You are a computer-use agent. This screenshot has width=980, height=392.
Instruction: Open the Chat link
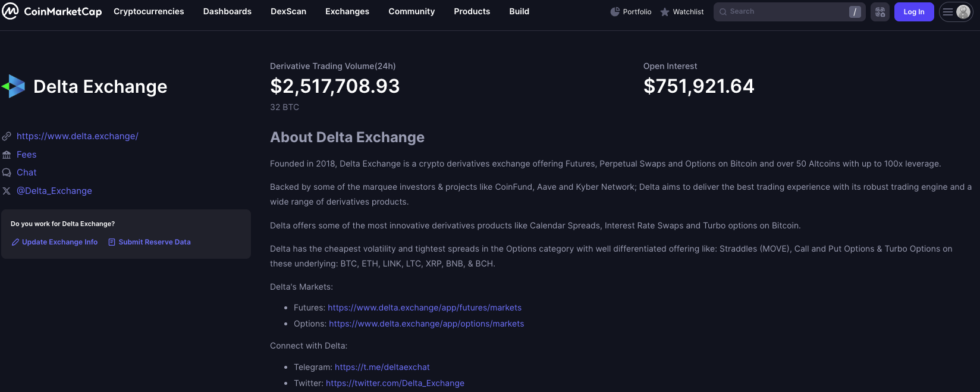pos(27,173)
